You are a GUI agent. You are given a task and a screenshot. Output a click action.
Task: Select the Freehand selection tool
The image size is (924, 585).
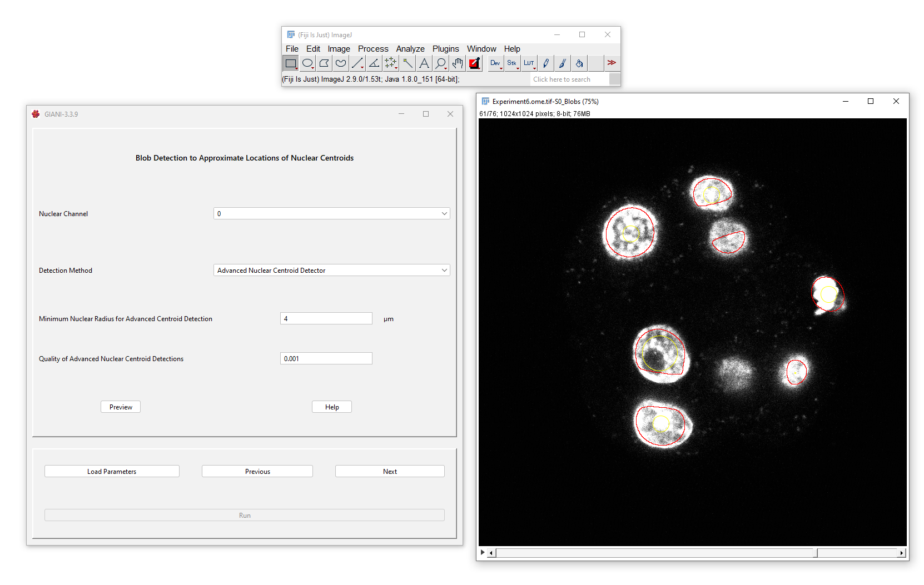point(341,63)
